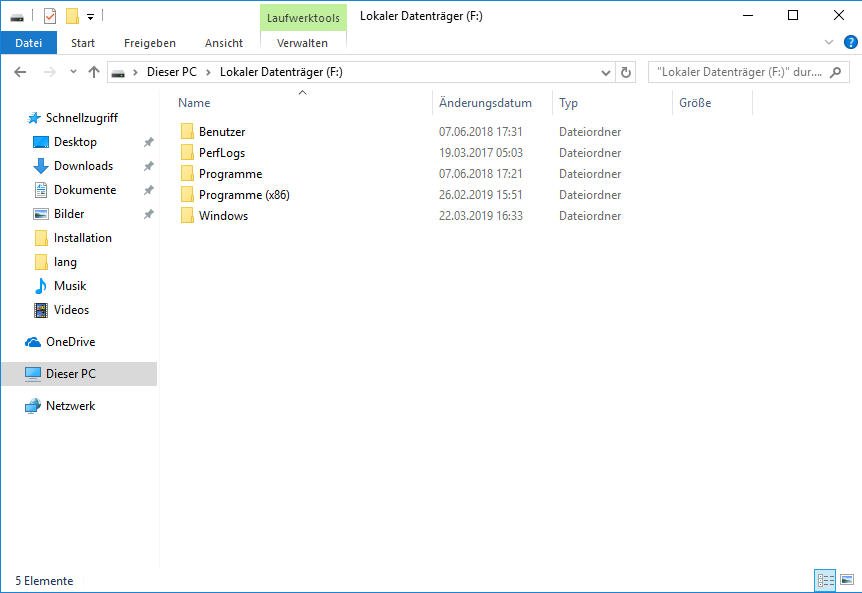Click the date 07.06.2018 17:31

(x=480, y=132)
